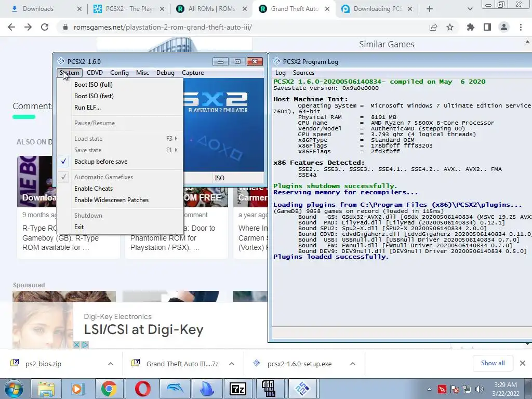
Task: Select Run ELF... menu entry
Action: click(x=120, y=108)
